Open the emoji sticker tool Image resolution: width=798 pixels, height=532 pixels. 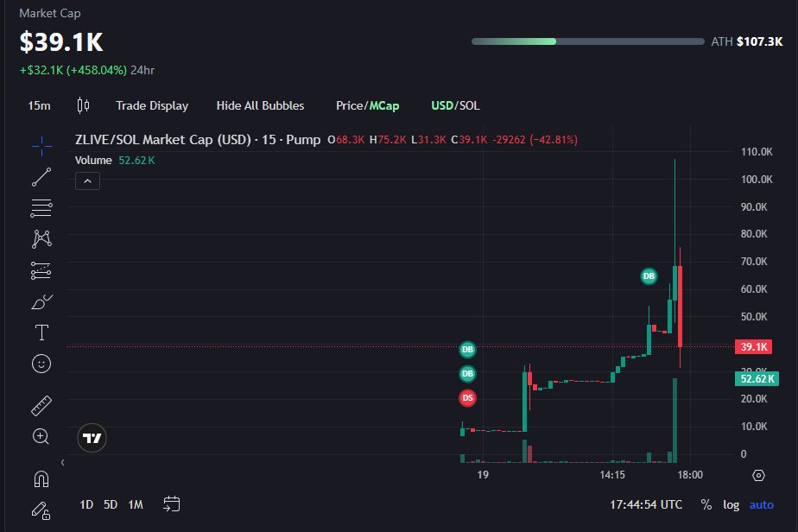click(x=41, y=364)
